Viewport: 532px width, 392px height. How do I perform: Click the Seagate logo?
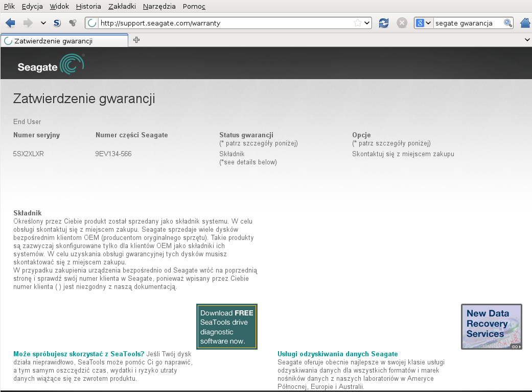coord(51,64)
